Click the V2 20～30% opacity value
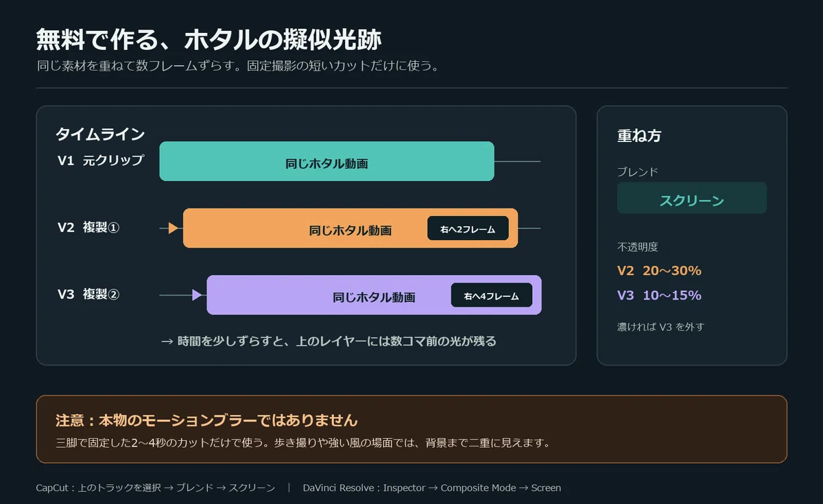The image size is (823, 504). pos(659,270)
